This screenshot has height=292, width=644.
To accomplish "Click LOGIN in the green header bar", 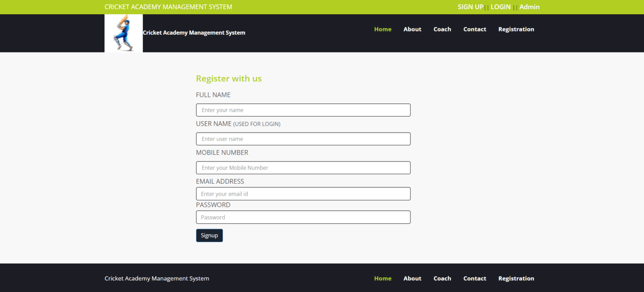I will click(501, 7).
